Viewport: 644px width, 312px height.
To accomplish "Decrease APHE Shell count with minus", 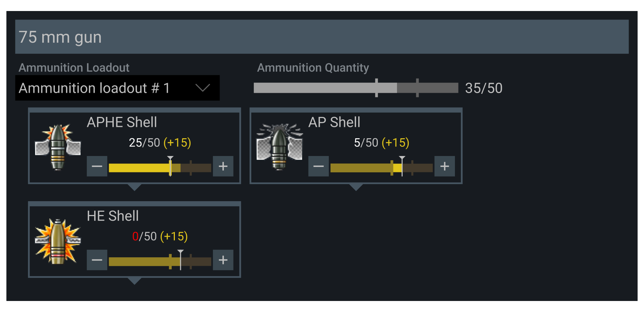I will [97, 166].
